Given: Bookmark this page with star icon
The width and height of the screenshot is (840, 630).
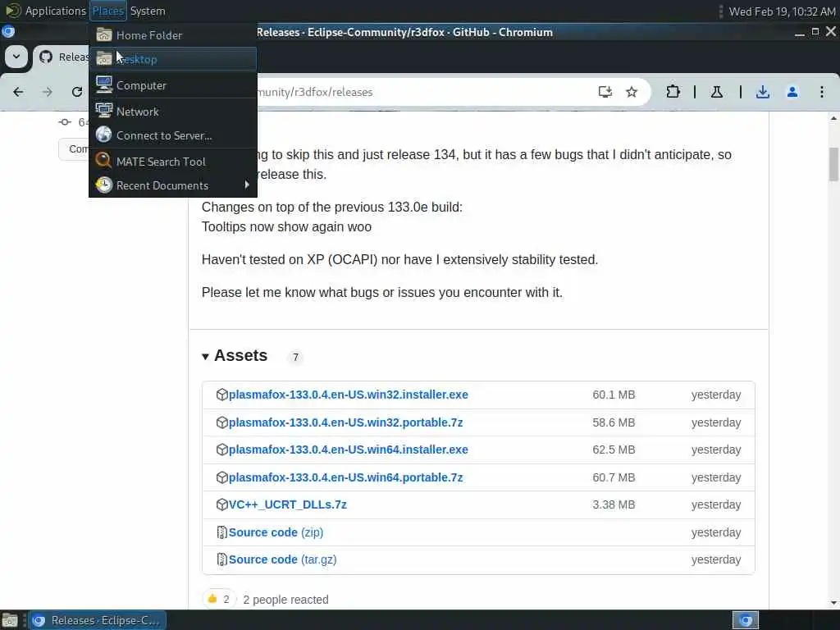Looking at the screenshot, I should pos(632,92).
